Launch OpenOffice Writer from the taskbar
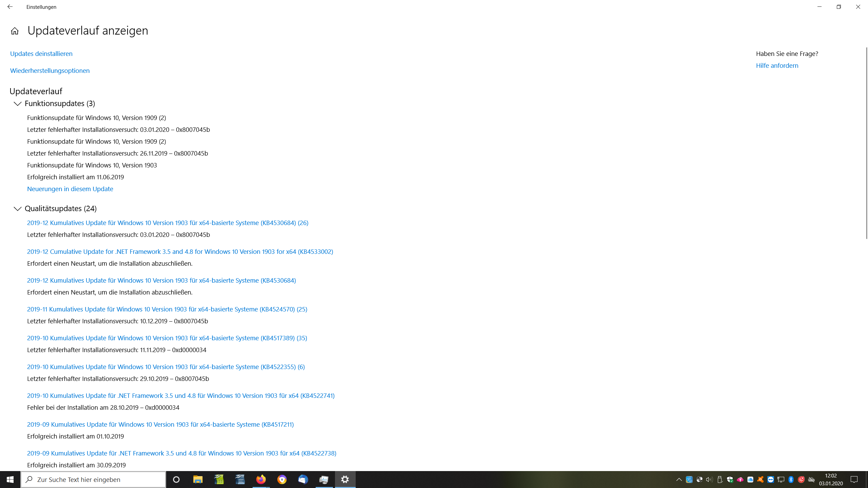Viewport: 868px width, 488px height. pos(240,479)
